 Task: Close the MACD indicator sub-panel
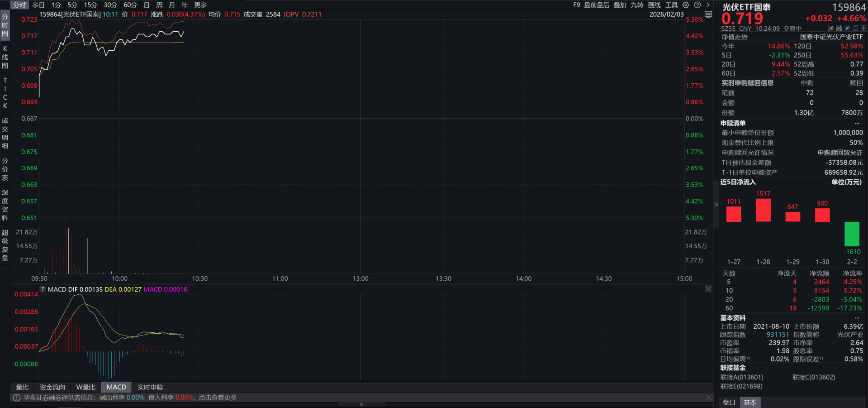pyautogui.click(x=708, y=289)
